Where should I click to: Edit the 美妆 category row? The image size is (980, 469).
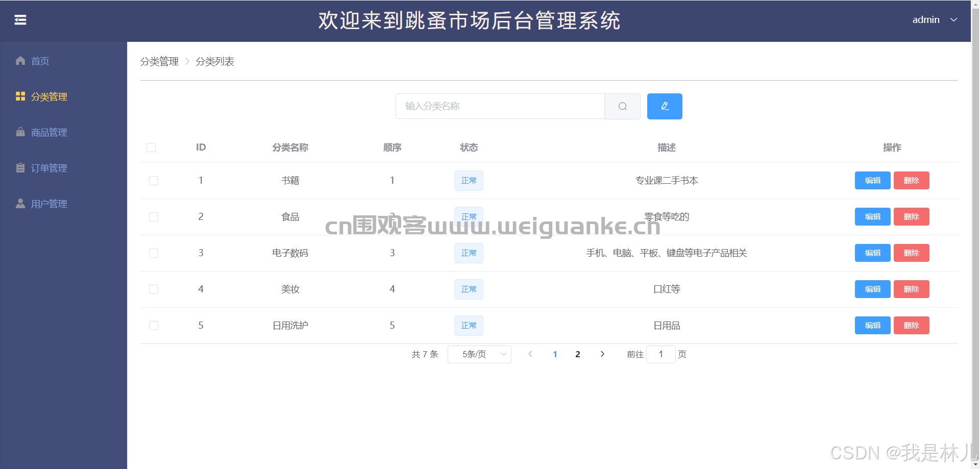[x=872, y=289]
